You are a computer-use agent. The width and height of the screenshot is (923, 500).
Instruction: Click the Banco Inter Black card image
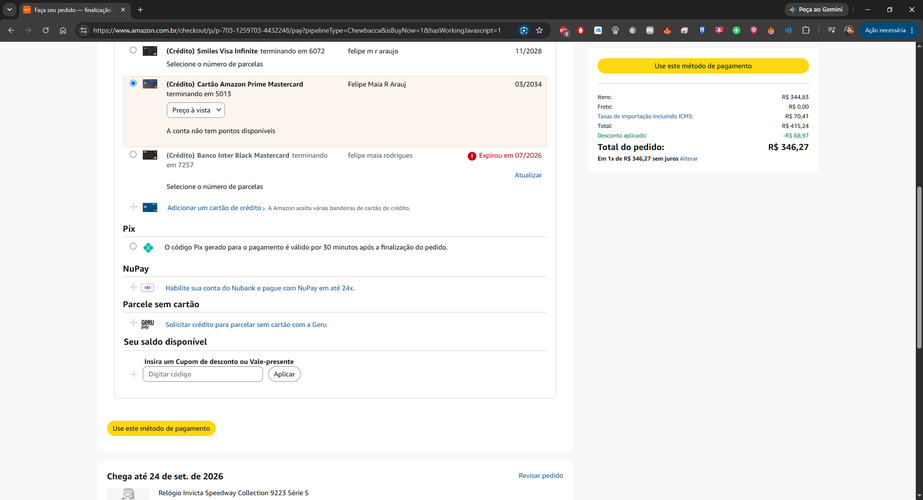coord(150,155)
